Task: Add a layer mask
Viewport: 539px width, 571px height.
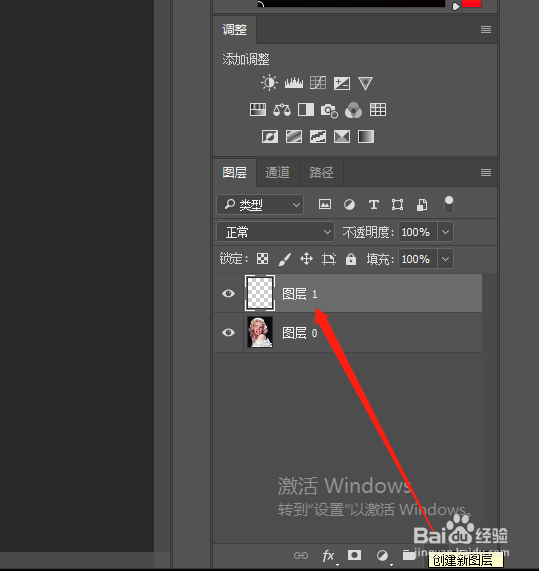Action: pyautogui.click(x=354, y=555)
